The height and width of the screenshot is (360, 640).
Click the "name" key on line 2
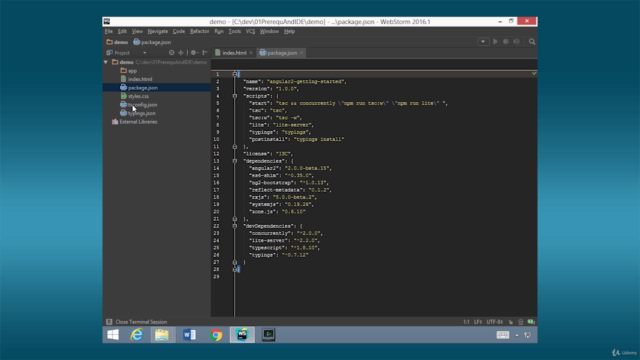pyautogui.click(x=252, y=82)
